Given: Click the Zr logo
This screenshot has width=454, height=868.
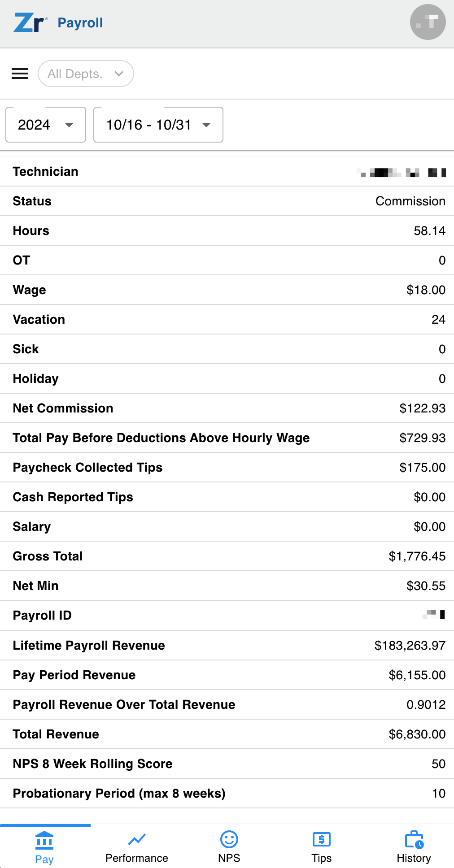Looking at the screenshot, I should click(x=30, y=23).
